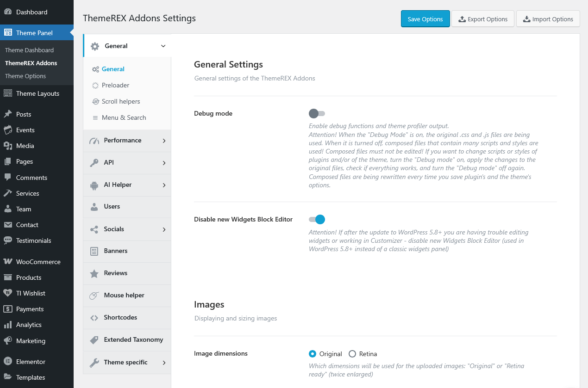This screenshot has width=588, height=388.
Task: Click the Dashboard gauge icon
Action: (8, 12)
